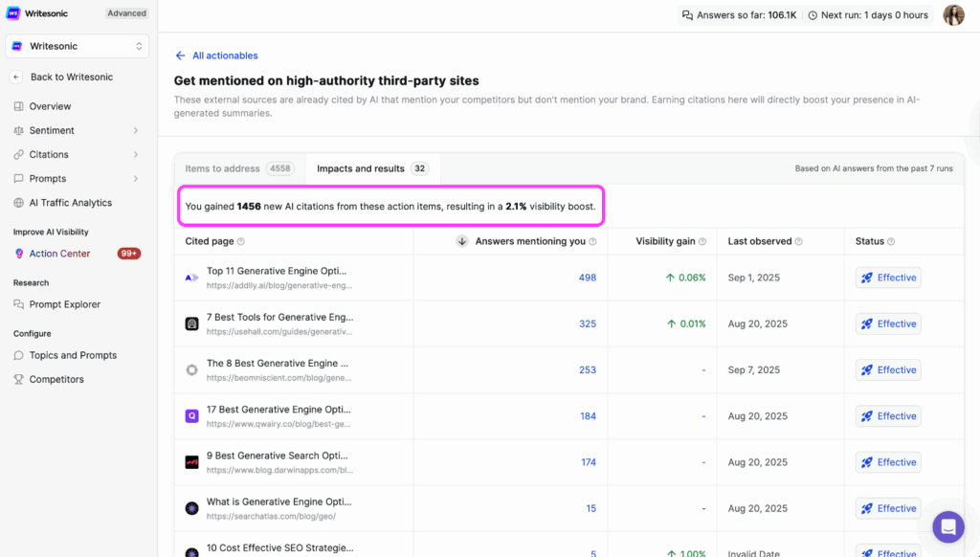Select the Competitors trophy icon

(19, 379)
